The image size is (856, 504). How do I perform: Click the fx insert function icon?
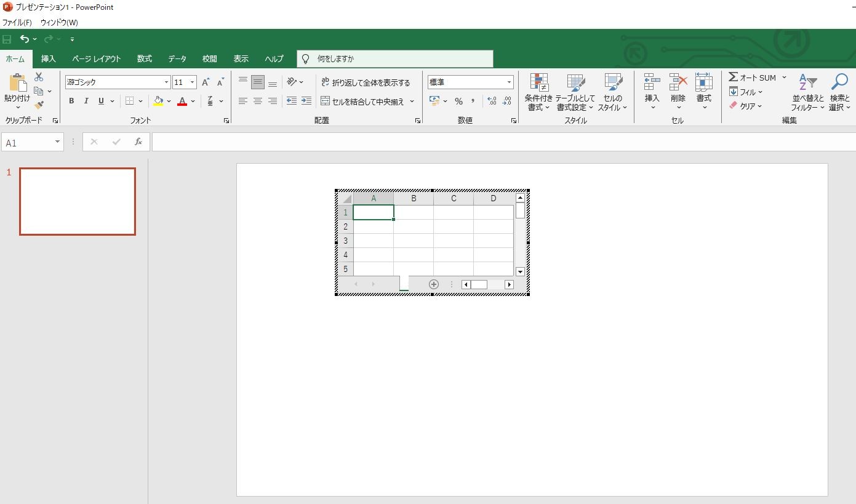[138, 142]
